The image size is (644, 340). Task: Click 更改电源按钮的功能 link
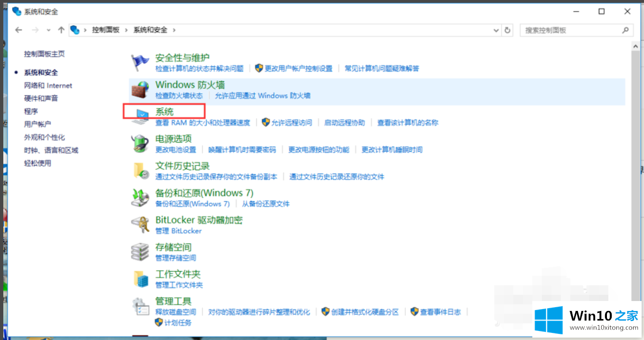pyautogui.click(x=319, y=150)
